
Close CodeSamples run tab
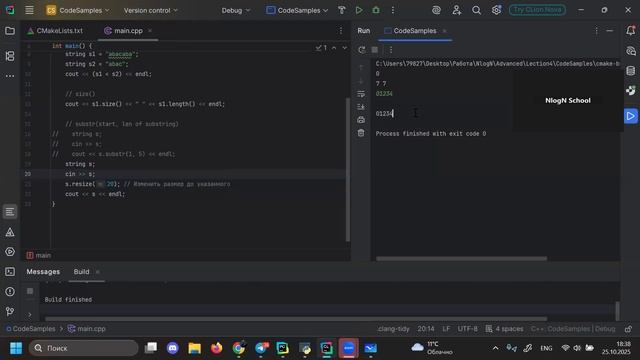click(444, 31)
